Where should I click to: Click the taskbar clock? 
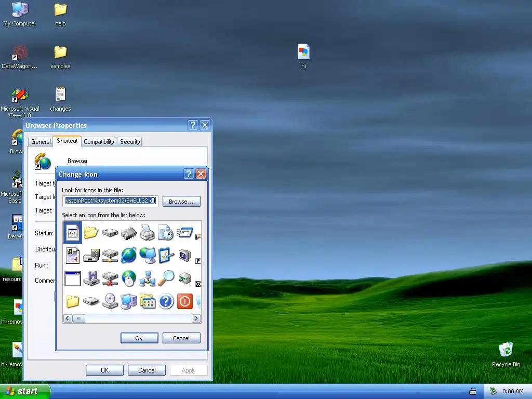coord(513,392)
